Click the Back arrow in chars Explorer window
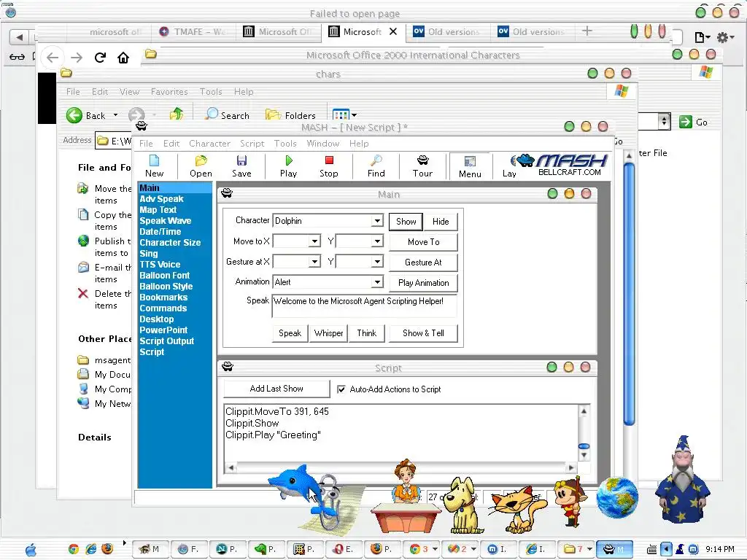The width and height of the screenshot is (747, 560). coord(74,115)
